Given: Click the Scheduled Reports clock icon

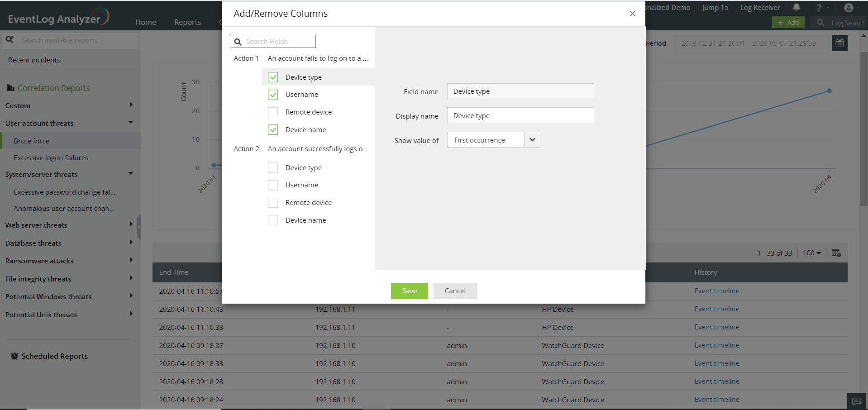Looking at the screenshot, I should 14,356.
